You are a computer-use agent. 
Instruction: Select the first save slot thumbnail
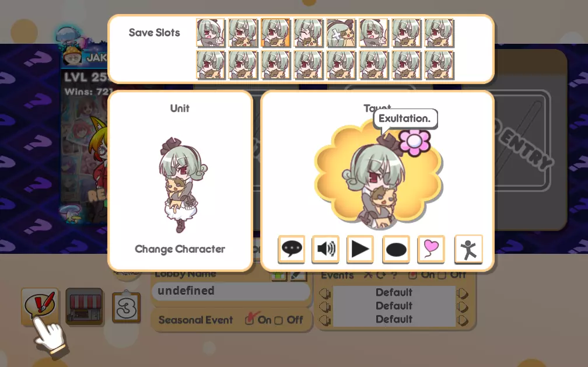coord(211,33)
